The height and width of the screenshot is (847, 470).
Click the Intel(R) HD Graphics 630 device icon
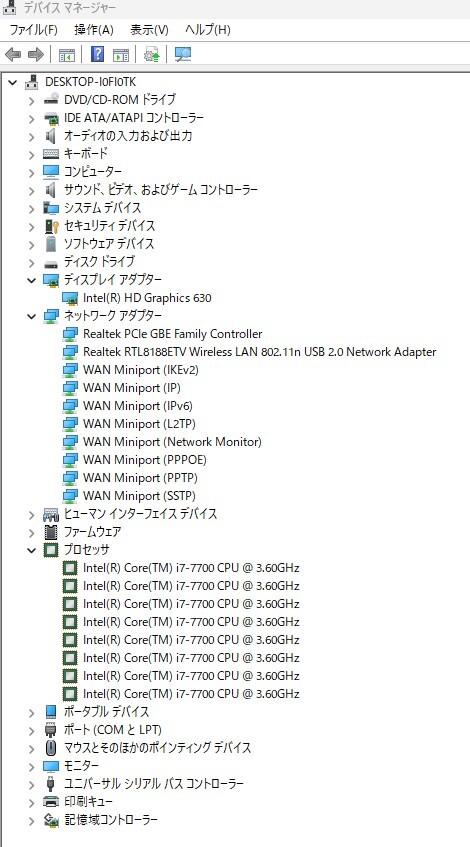coord(70,298)
